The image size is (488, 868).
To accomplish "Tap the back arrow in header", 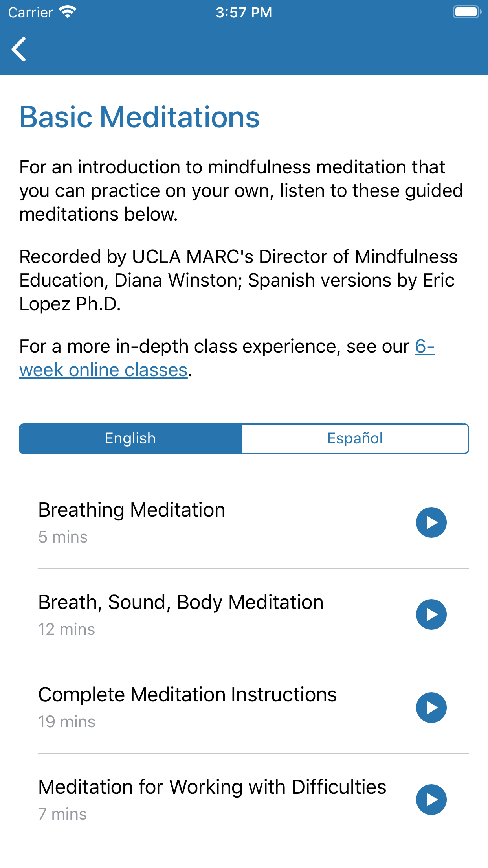I will coord(19,50).
